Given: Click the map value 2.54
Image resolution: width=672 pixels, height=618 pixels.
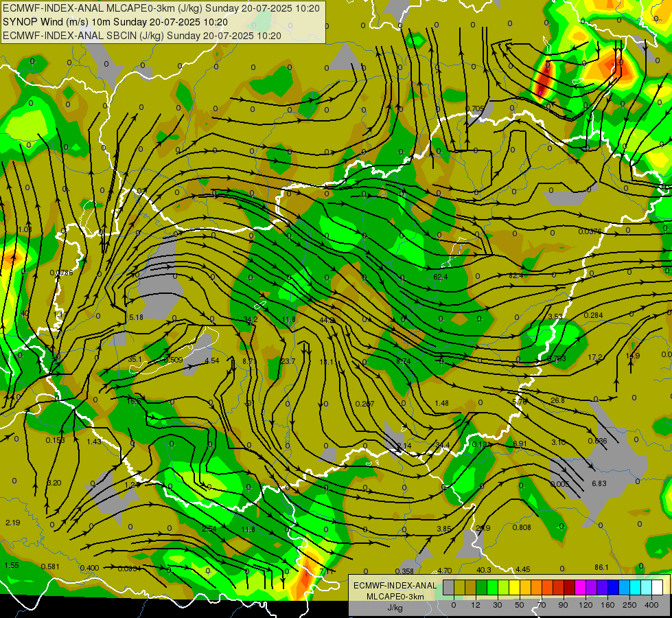Looking at the screenshot, I should click(x=209, y=529).
